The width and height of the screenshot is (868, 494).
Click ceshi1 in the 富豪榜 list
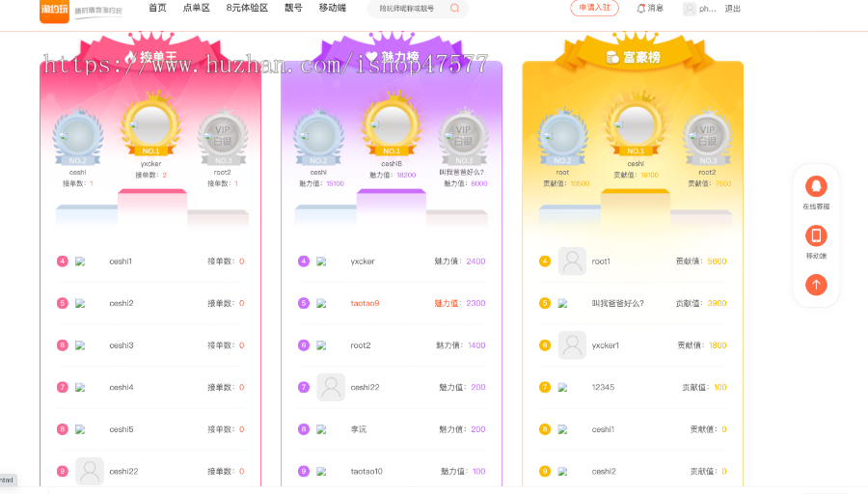(x=603, y=429)
